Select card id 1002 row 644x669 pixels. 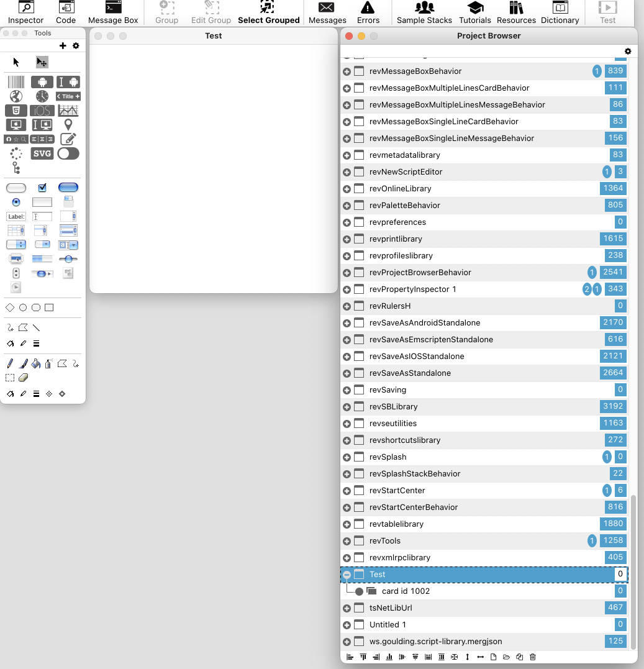point(484,591)
